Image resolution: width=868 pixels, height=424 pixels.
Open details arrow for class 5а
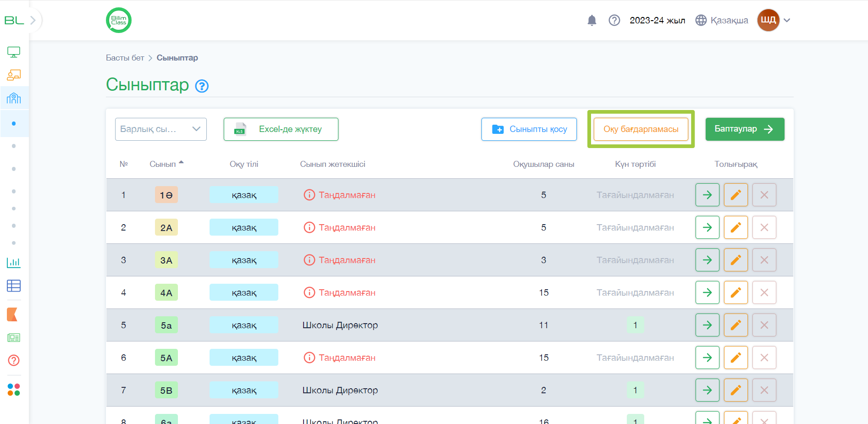pos(708,325)
